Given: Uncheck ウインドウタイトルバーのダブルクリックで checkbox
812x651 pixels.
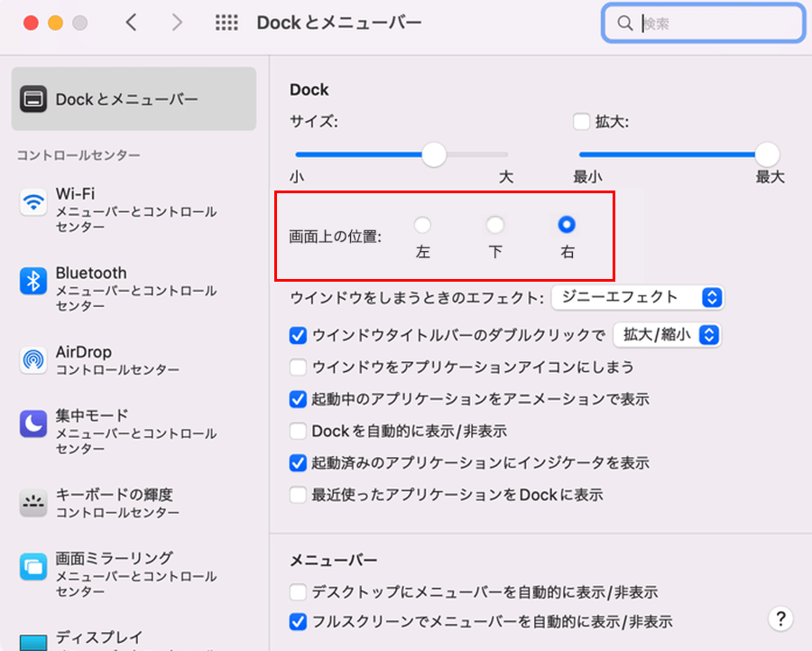Looking at the screenshot, I should point(298,335).
